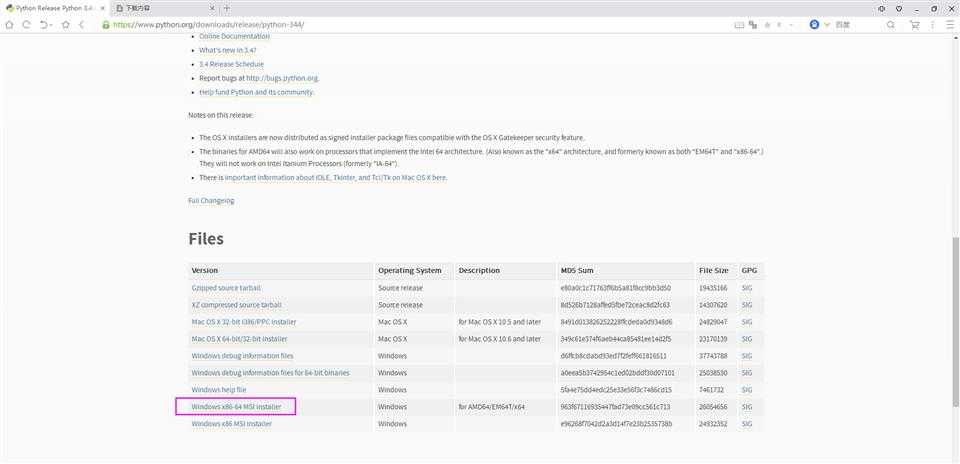Screen dimensions: 960x464
Task: Click the undo close tab icon
Action: 43,25
